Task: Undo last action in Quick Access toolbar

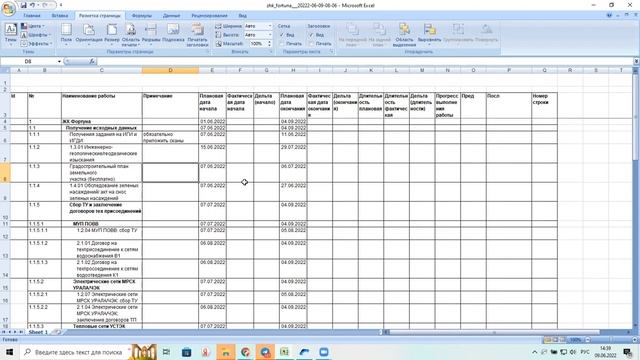Action: (x=33, y=5)
